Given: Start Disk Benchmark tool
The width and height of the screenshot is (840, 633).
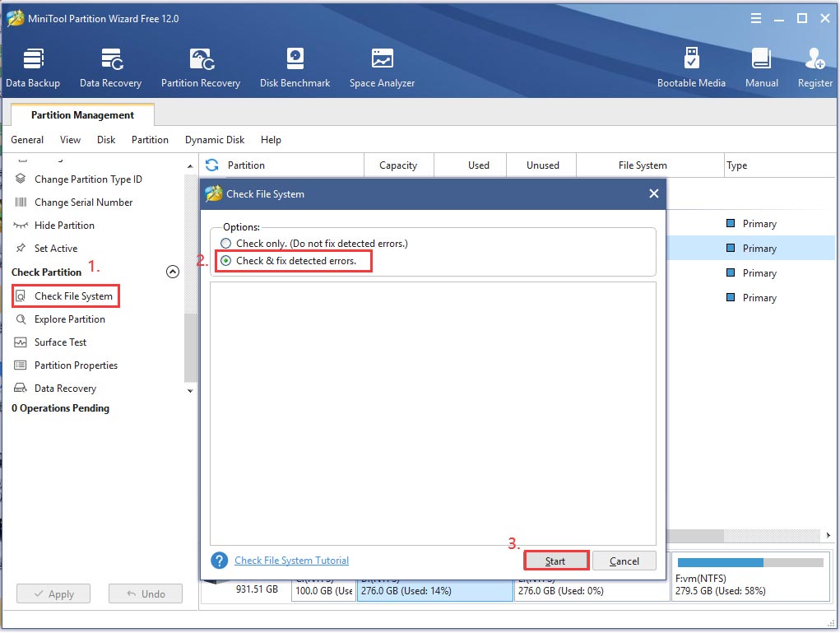Looking at the screenshot, I should click(x=295, y=67).
